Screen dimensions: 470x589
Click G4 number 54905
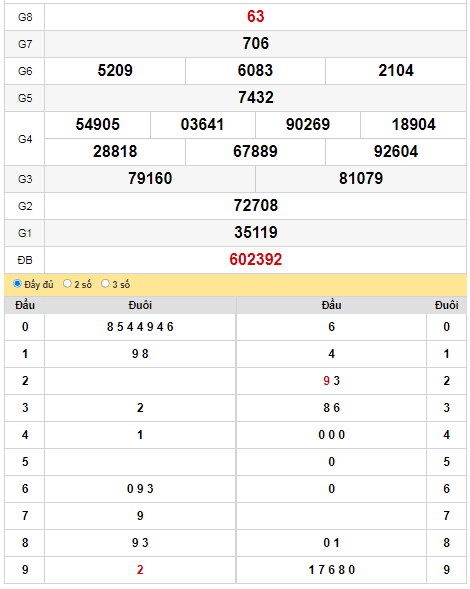(98, 125)
